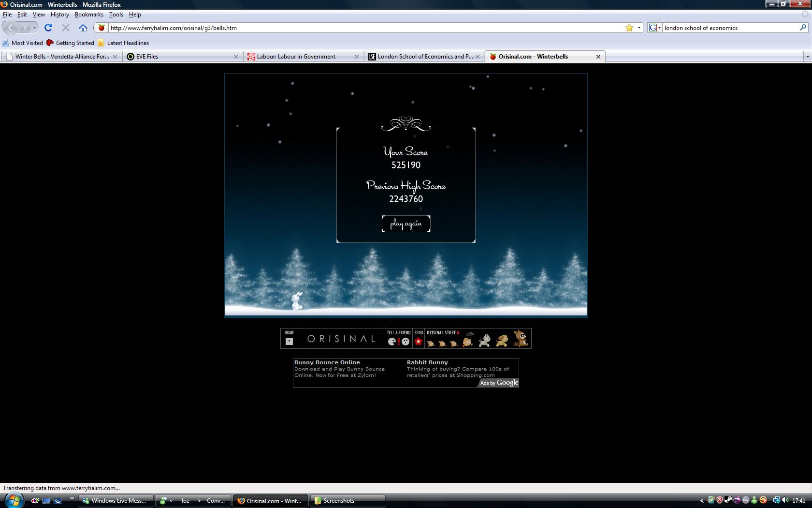Click the tan puppy store icon
Screen dimensions: 812x508
tap(502, 340)
